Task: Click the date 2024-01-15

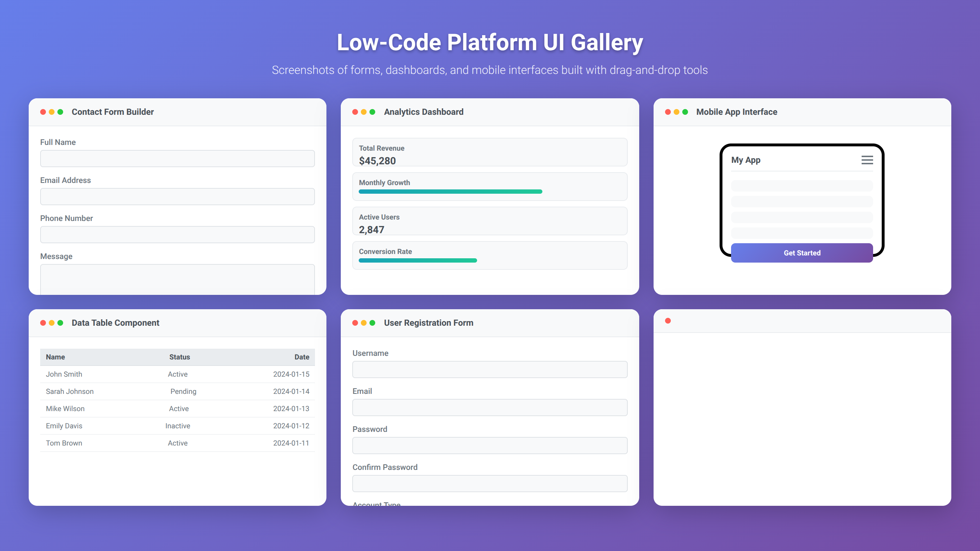Action: pos(291,374)
